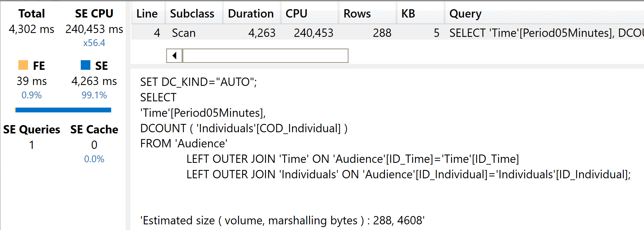
Task: Click the orange FE legend swatch
Action: [x=23, y=65]
